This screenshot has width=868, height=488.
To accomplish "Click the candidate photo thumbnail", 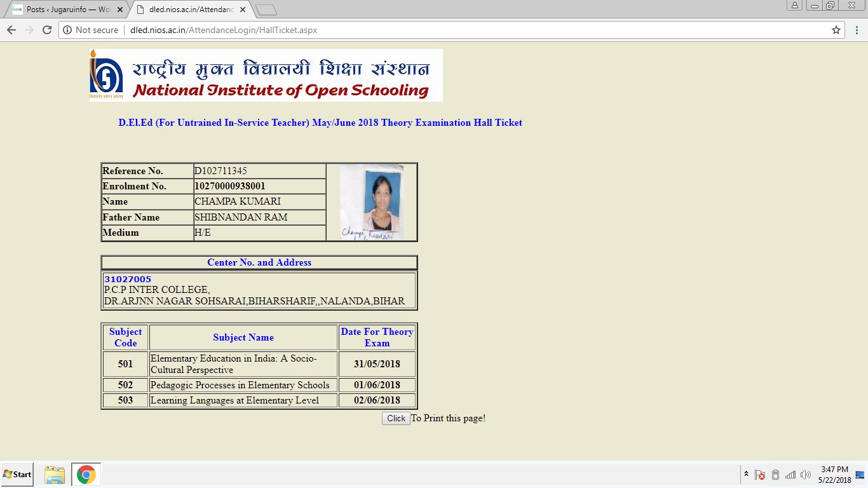I will 372,202.
